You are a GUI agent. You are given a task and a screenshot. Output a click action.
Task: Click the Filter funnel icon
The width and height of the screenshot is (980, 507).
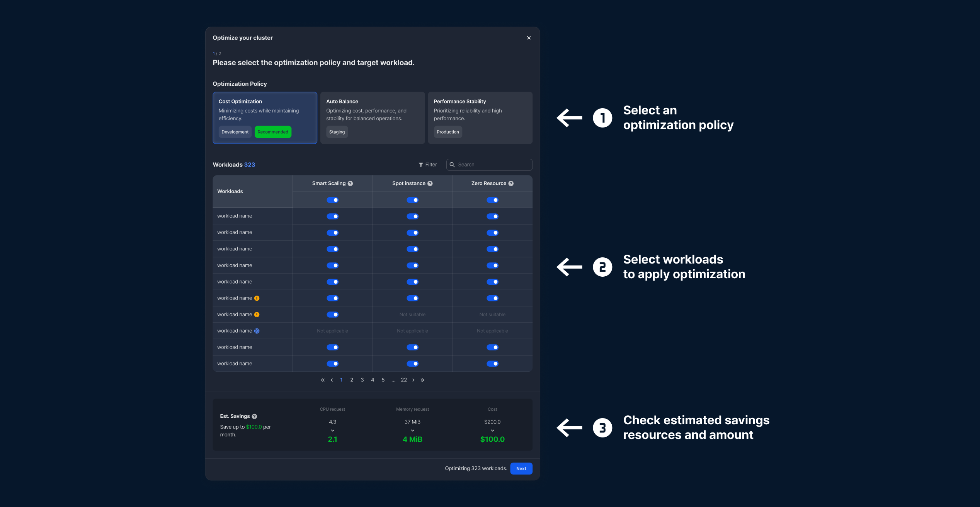(421, 165)
